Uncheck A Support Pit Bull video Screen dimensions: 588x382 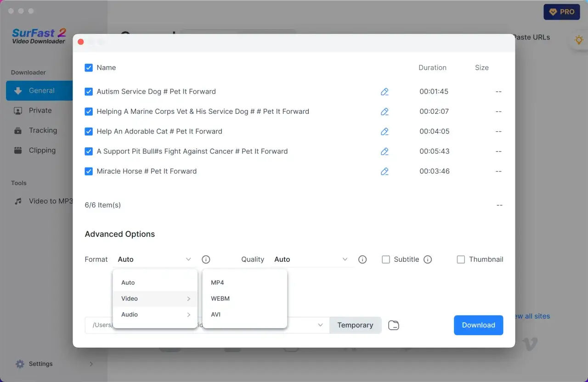[x=89, y=151]
